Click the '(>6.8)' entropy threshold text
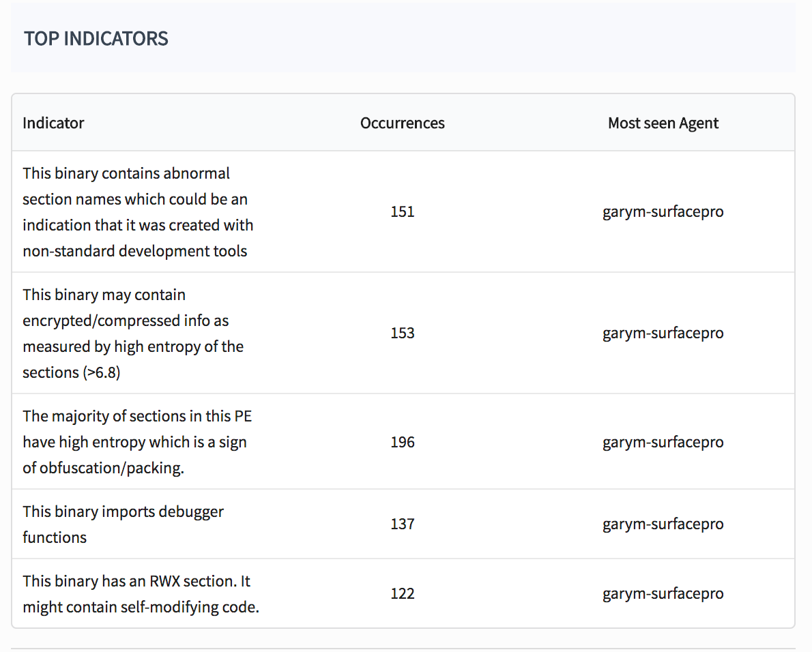This screenshot has height=652, width=812. click(x=102, y=372)
